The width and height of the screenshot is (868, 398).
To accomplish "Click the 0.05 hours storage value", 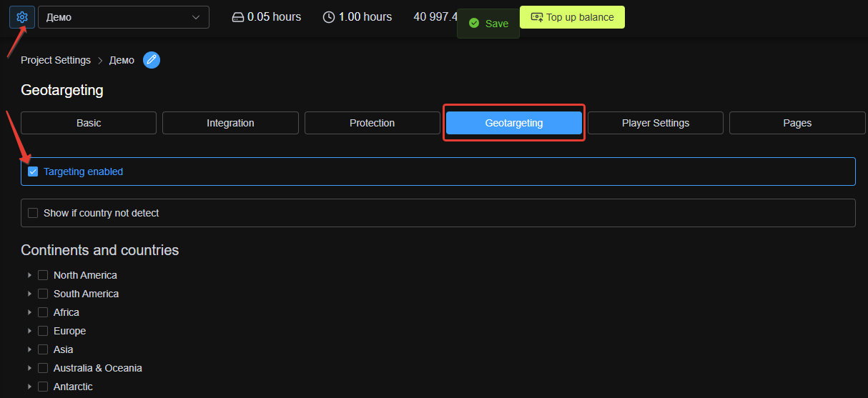I will [x=274, y=17].
